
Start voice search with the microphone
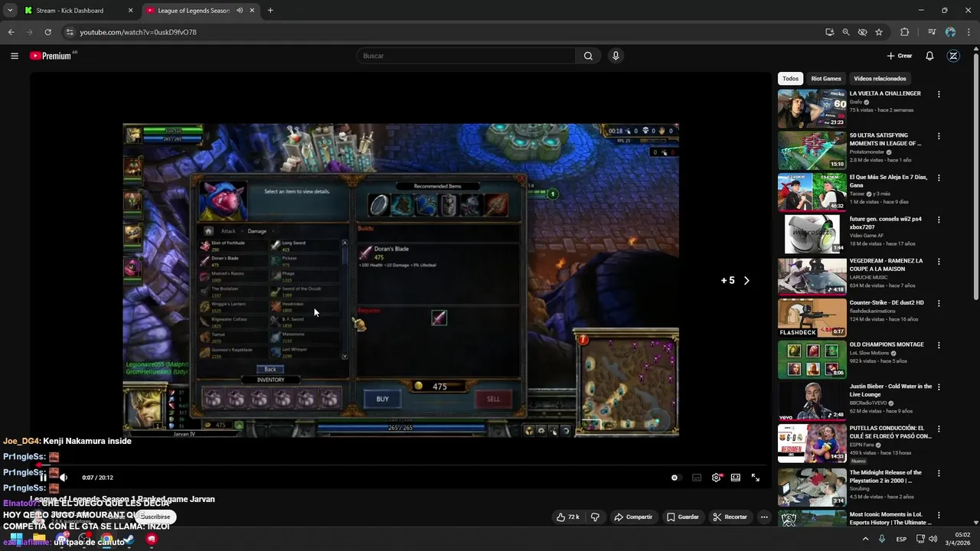(616, 56)
